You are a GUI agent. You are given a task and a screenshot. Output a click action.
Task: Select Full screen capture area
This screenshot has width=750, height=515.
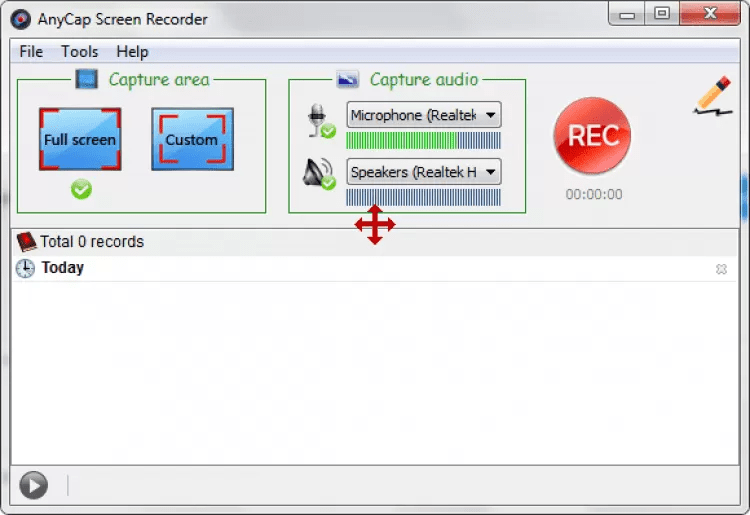tap(80, 139)
